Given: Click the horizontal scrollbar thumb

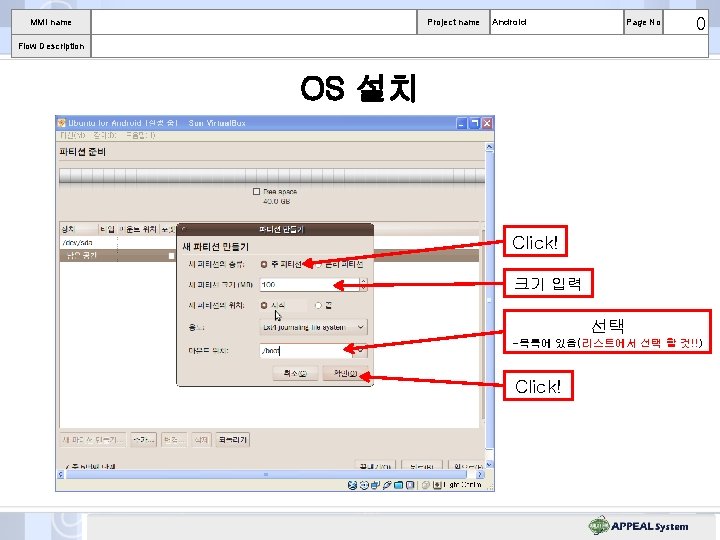Looking at the screenshot, I should point(266,475).
